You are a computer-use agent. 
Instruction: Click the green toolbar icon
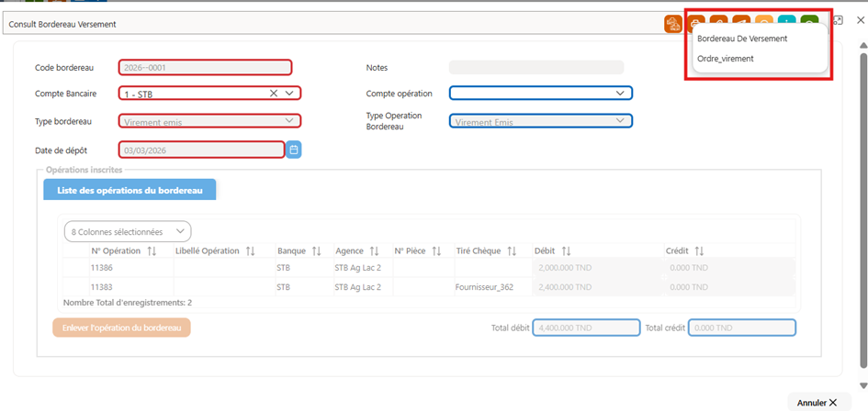(809, 22)
